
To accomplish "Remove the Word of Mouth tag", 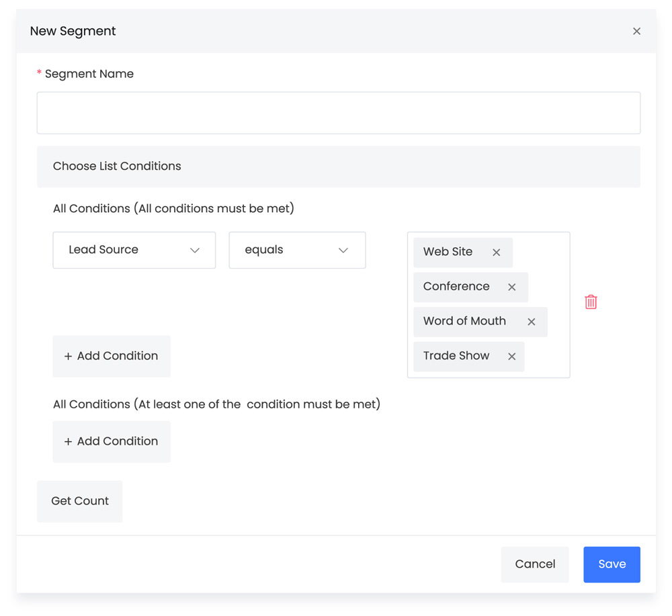I will [532, 322].
